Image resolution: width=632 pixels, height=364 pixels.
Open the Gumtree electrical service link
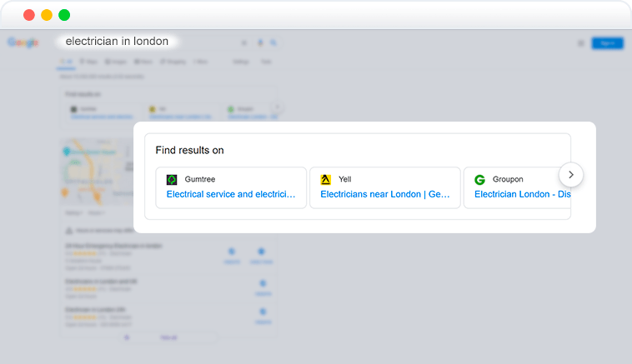(231, 194)
